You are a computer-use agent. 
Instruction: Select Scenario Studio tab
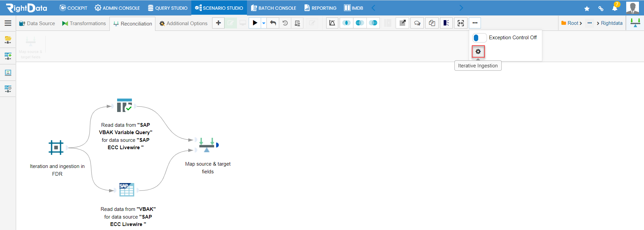coord(219,8)
